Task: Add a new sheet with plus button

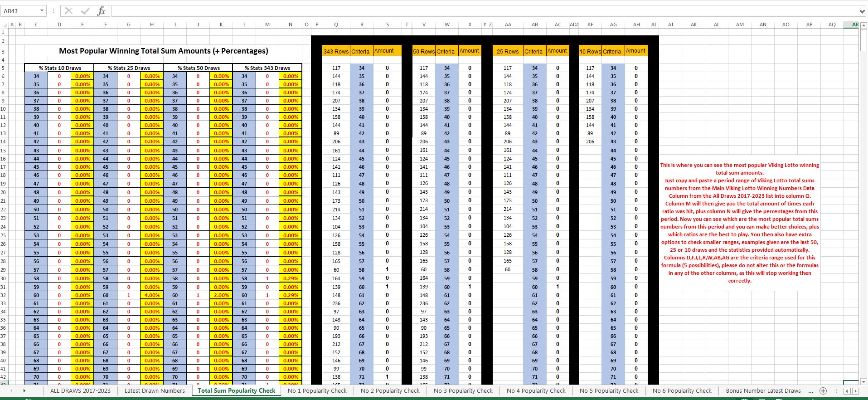Action: (x=823, y=390)
